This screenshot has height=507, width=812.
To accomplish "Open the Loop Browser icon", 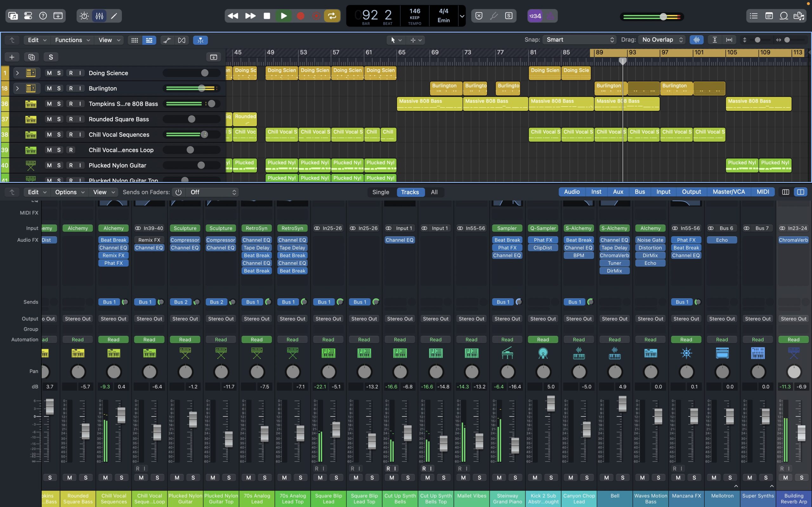I will 783,16.
